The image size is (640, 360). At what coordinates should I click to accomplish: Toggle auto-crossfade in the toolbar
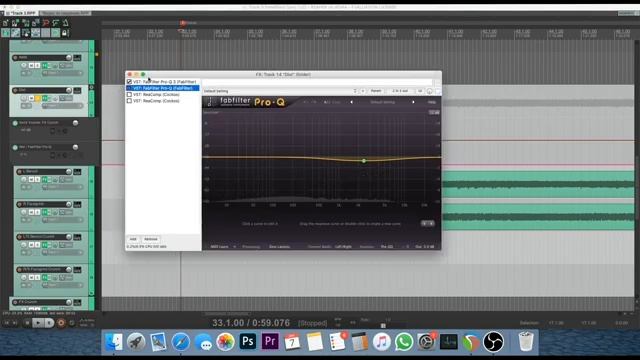(x=6, y=33)
